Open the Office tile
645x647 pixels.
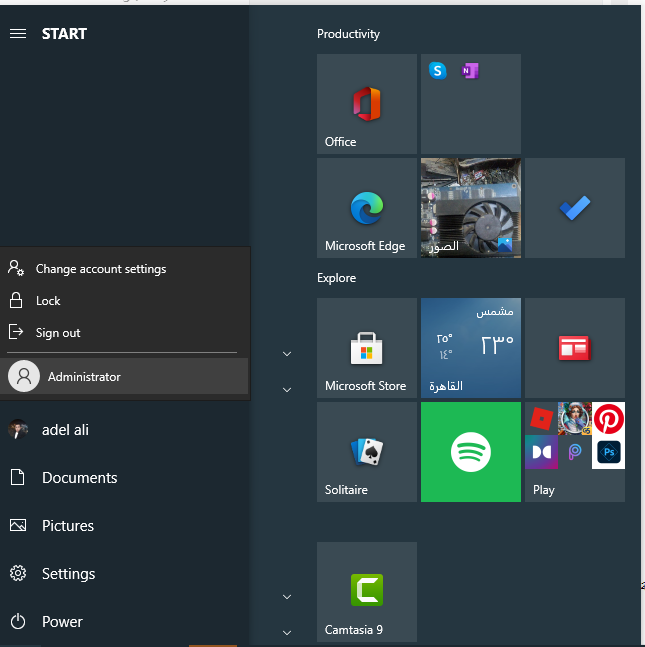[367, 104]
